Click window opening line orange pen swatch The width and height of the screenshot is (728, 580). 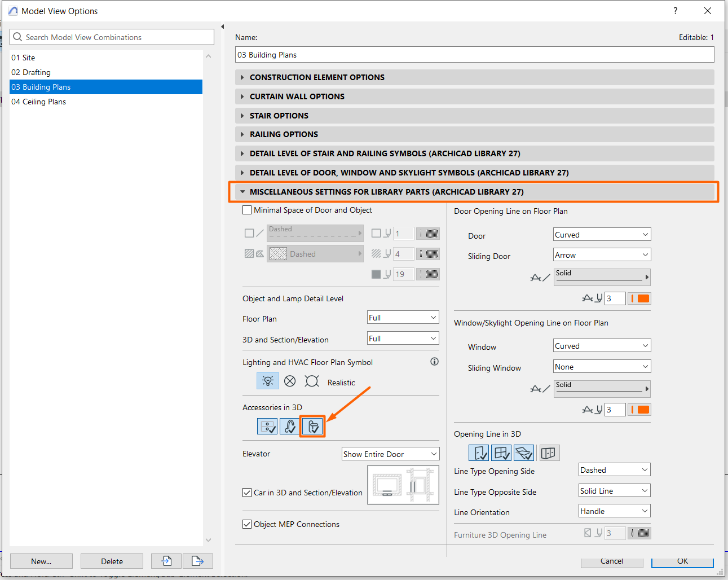coord(639,410)
